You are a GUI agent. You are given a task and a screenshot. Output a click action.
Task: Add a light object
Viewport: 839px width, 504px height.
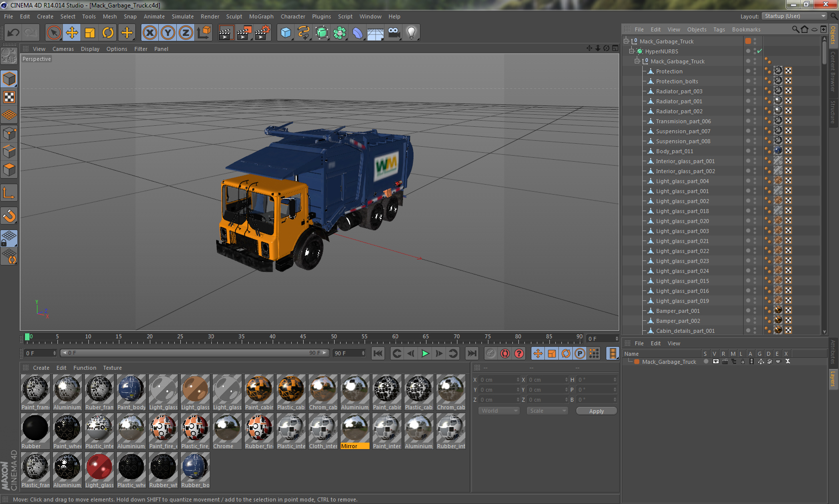(x=412, y=33)
